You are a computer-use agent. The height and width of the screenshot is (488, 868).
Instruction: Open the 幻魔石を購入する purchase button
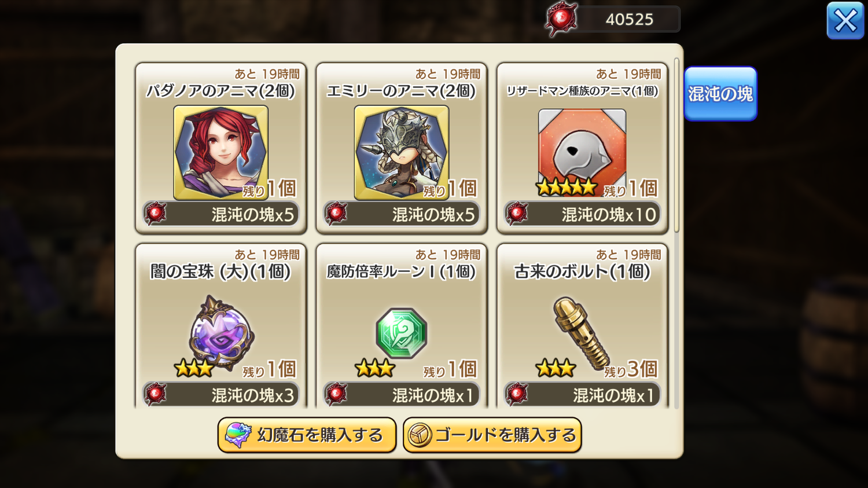tap(307, 435)
